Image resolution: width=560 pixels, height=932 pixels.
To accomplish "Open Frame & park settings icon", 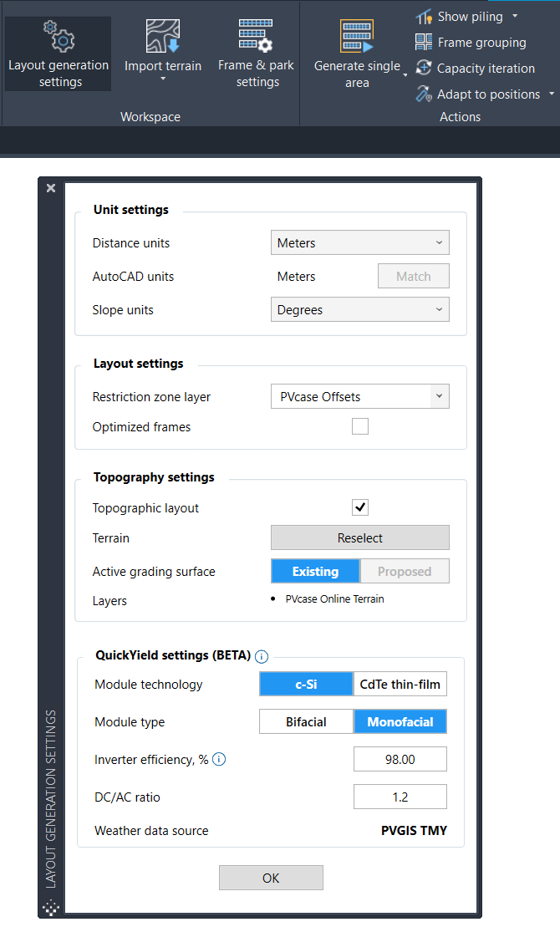I will click(x=257, y=37).
